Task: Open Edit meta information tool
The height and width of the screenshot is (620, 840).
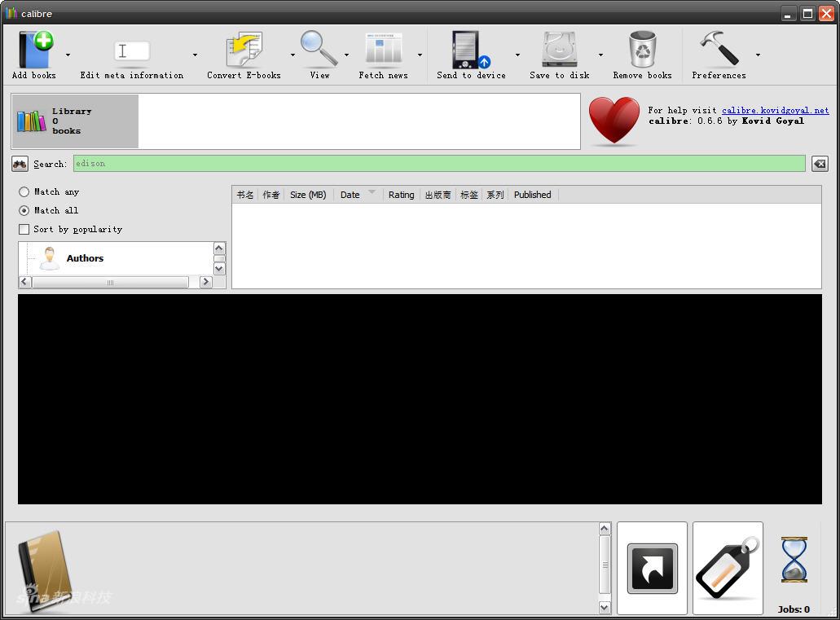Action: [x=131, y=52]
